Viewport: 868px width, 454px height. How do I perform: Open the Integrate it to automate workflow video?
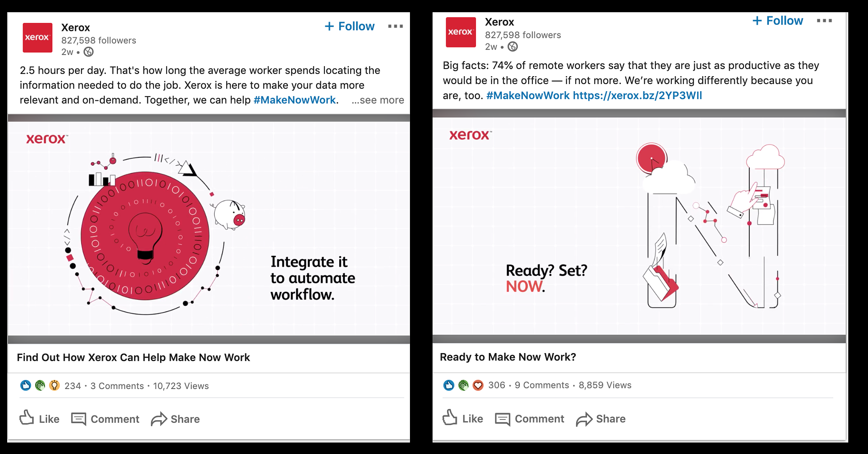(x=209, y=229)
